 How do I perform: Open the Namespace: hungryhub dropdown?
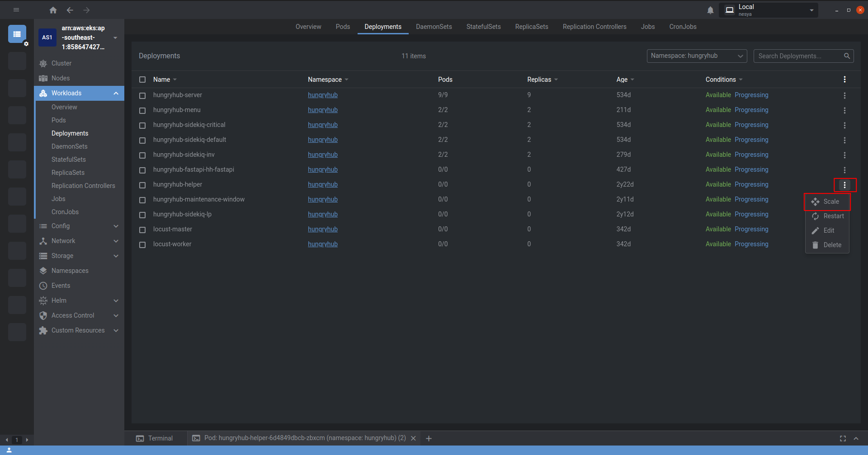696,56
